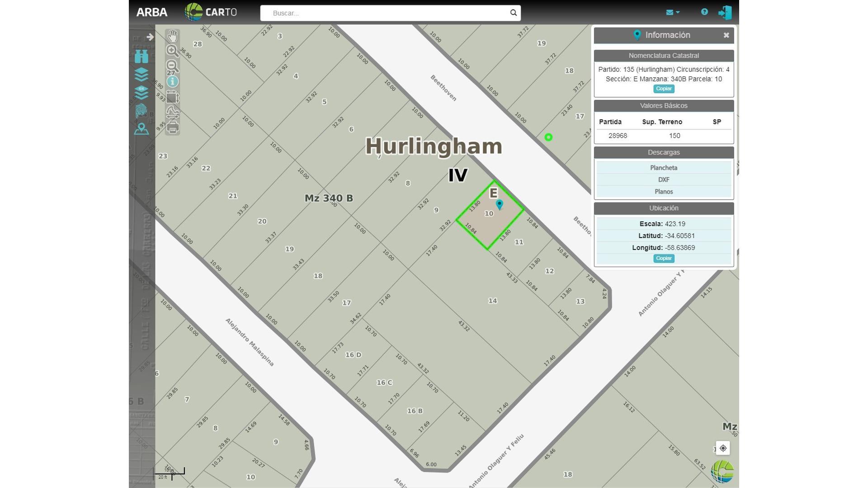Screen dimensions: 868x488
Task: Open the fingerprint identification panel
Action: tap(141, 111)
